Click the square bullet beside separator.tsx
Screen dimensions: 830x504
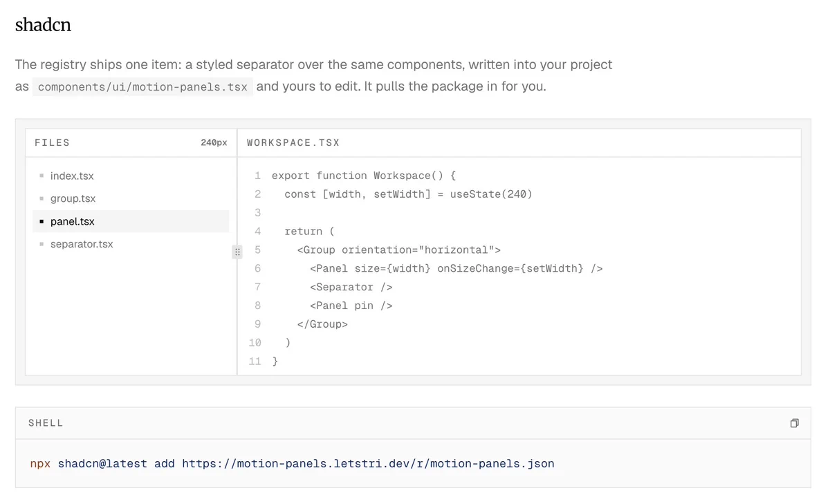tap(41, 244)
